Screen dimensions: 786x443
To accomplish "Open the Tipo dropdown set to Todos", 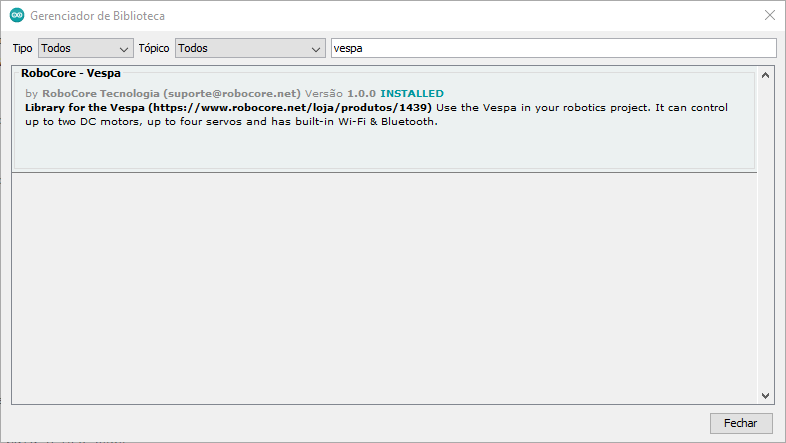I will coord(86,48).
